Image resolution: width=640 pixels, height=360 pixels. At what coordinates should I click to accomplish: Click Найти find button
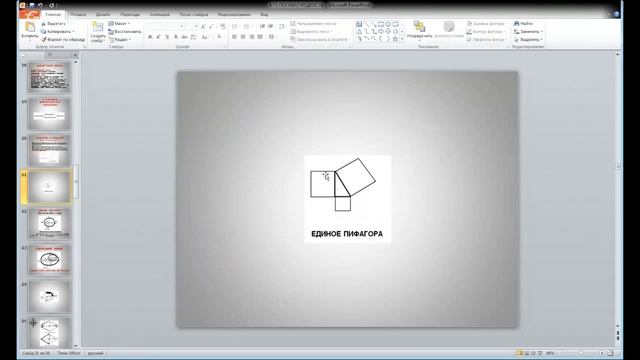[x=524, y=24]
